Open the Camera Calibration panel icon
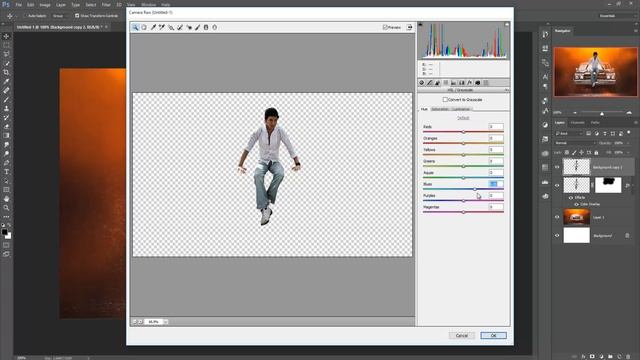 pyautogui.click(x=478, y=83)
